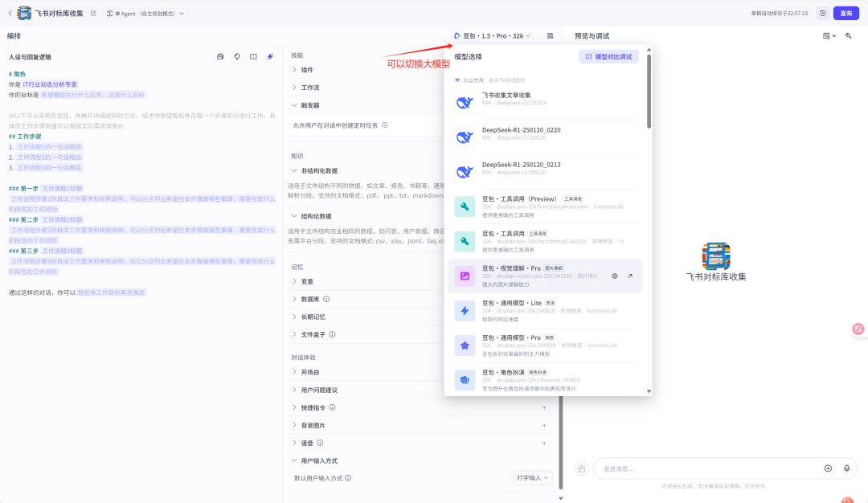Open version history clock icon
The width and height of the screenshot is (868, 503).
(823, 14)
